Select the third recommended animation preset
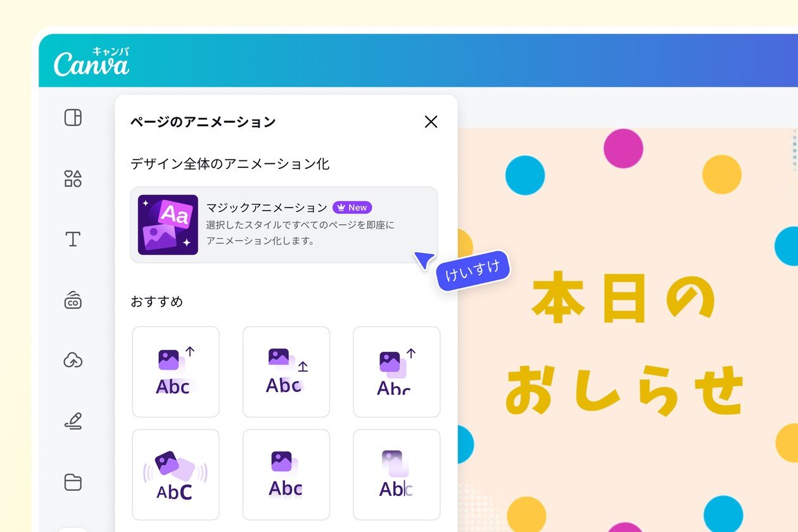 click(x=396, y=372)
